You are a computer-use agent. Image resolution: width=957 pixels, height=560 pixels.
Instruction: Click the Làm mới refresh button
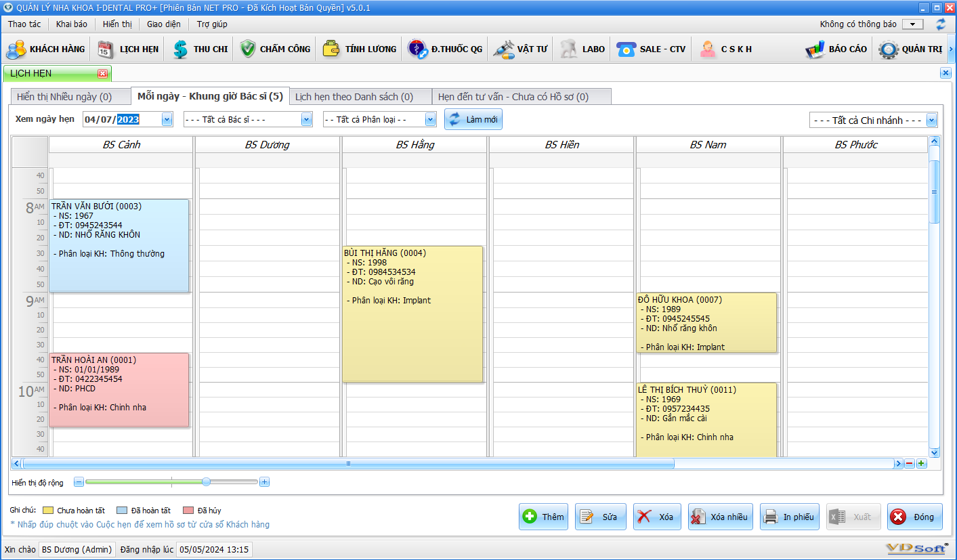point(473,119)
